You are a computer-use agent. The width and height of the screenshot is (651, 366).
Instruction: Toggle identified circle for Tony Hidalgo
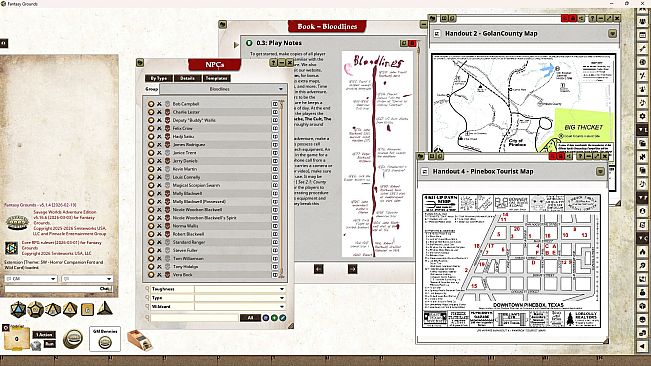click(x=151, y=266)
